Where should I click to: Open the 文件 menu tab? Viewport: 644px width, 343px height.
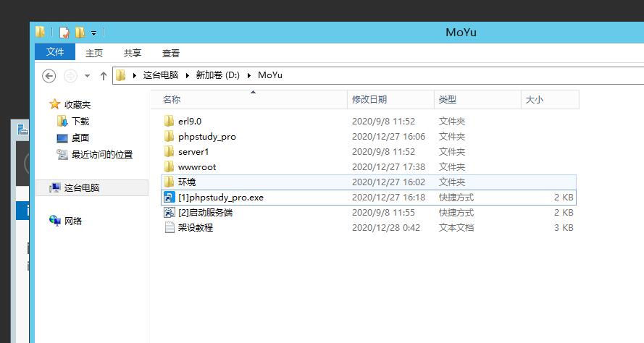click(55, 53)
